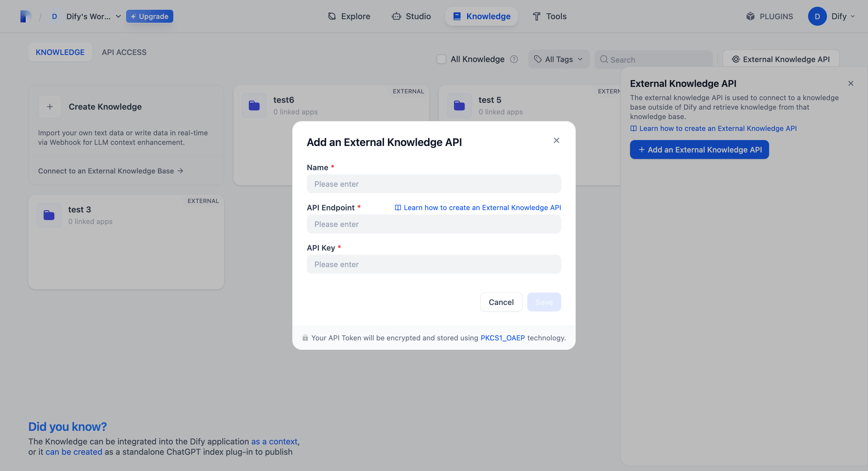The image size is (868, 471).
Task: Click the All Knowledge help icon
Action: pyautogui.click(x=514, y=59)
